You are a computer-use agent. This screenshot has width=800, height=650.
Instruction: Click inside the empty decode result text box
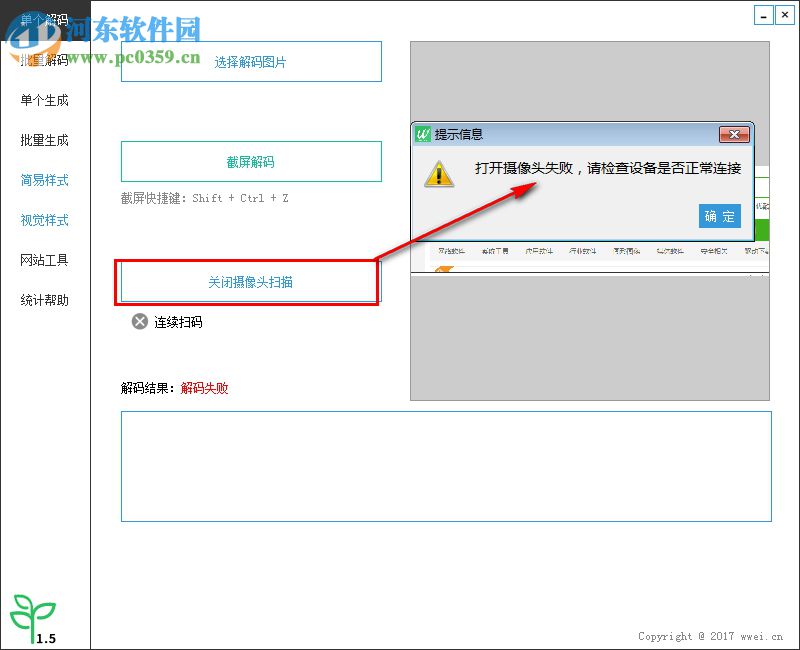[448, 467]
